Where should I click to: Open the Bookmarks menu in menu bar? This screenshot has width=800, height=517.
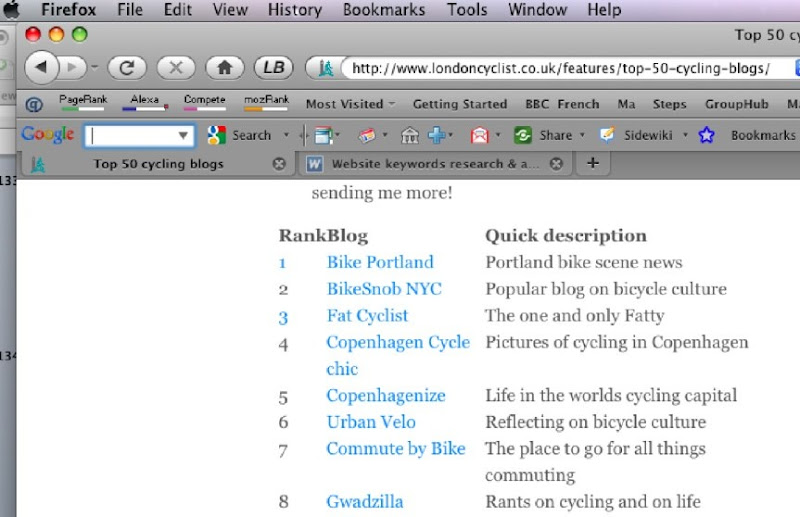[x=384, y=10]
